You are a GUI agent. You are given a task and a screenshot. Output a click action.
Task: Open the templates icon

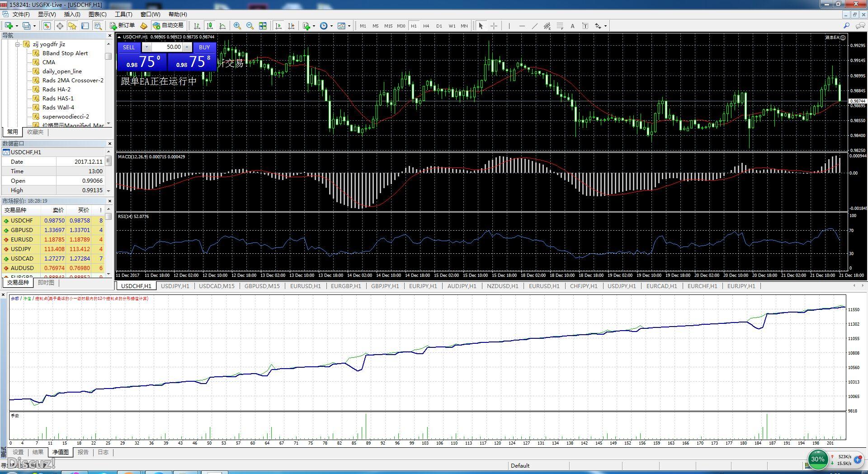pos(341,26)
